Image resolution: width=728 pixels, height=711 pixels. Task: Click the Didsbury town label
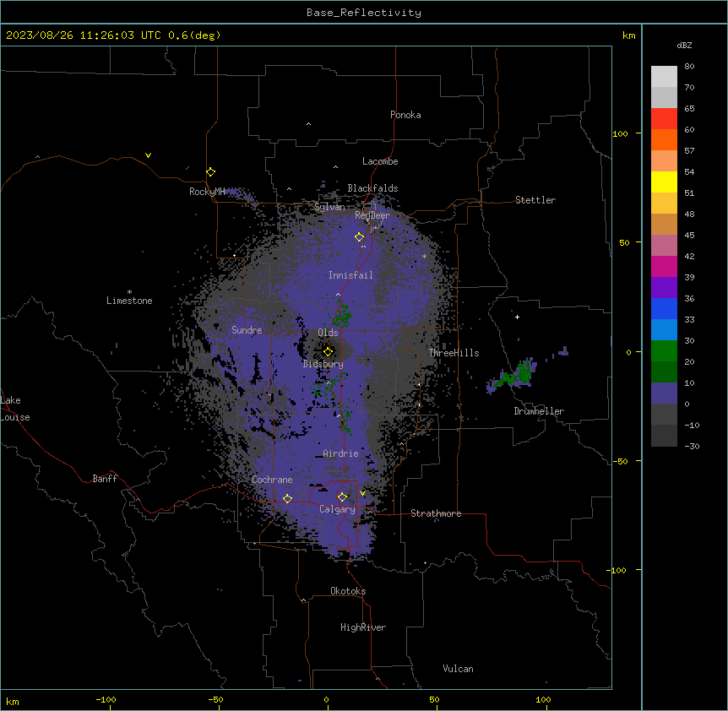click(323, 364)
